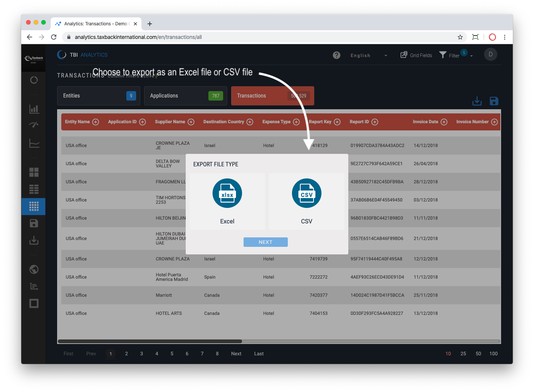
Task: Select the CSV export file icon
Action: tap(307, 193)
